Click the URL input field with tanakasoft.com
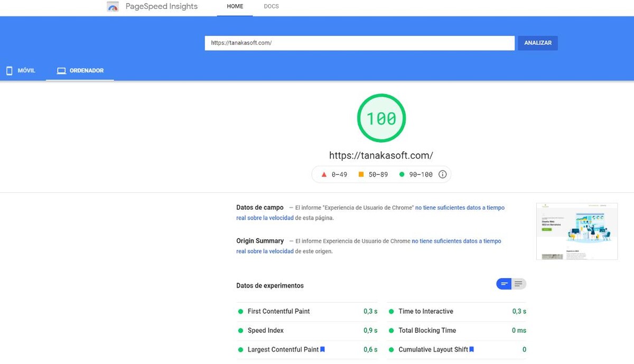The image size is (634, 364). click(359, 43)
